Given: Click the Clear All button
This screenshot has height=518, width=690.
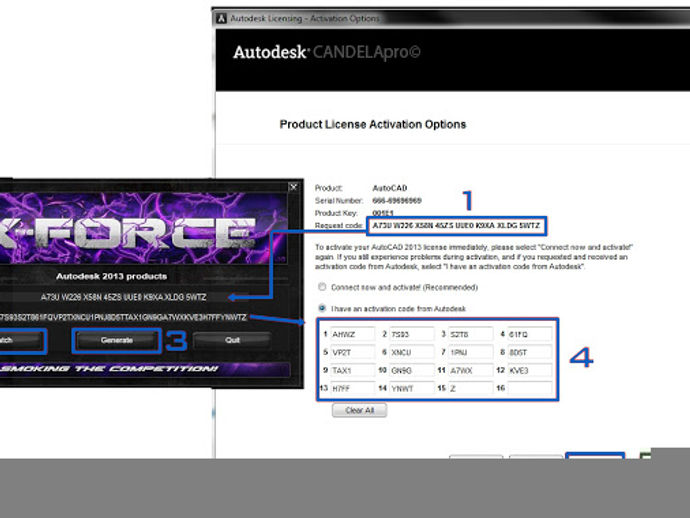Looking at the screenshot, I should point(360,410).
